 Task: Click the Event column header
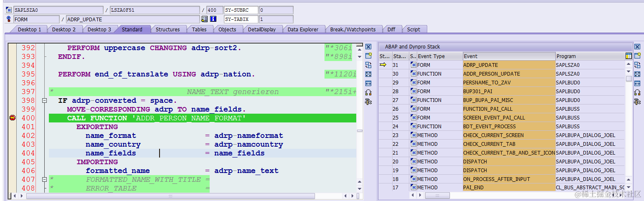[509, 56]
